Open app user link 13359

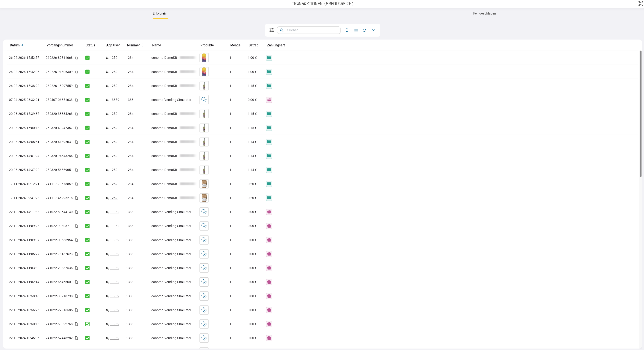pyautogui.click(x=114, y=100)
